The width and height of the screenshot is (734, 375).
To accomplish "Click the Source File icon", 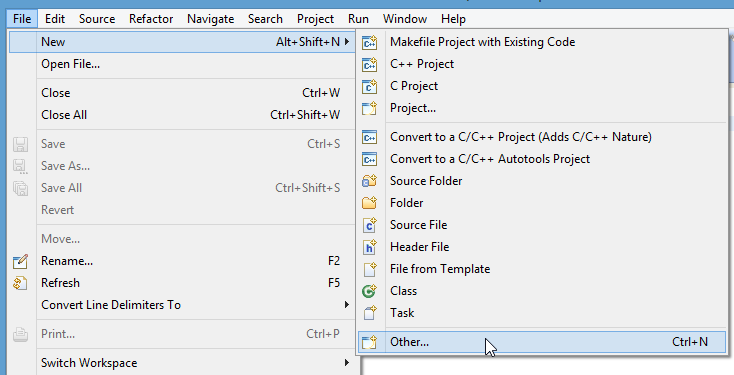I will [x=369, y=225].
